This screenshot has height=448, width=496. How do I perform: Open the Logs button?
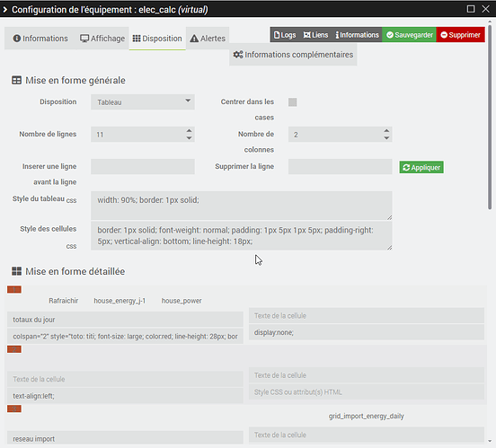point(285,35)
